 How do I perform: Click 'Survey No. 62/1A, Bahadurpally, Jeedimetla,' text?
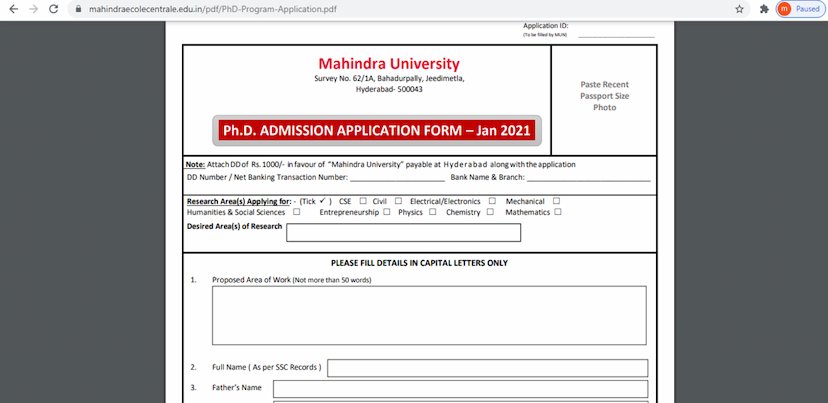click(x=389, y=78)
